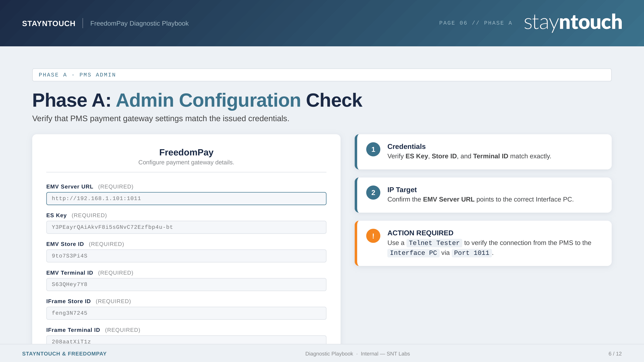Viewport: 644px width, 362px height.
Task: Click the step 2 numbered circle icon
Action: (x=373, y=193)
